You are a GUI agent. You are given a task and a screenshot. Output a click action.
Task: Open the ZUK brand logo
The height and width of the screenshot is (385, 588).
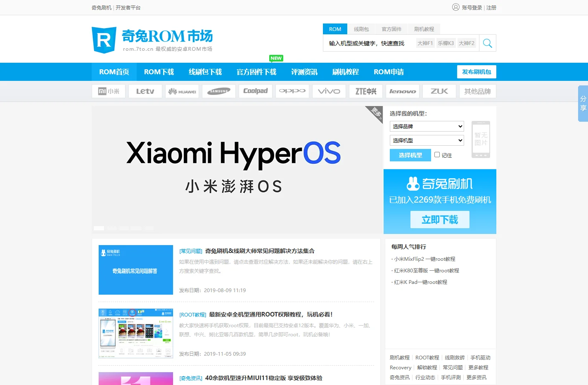pos(439,91)
